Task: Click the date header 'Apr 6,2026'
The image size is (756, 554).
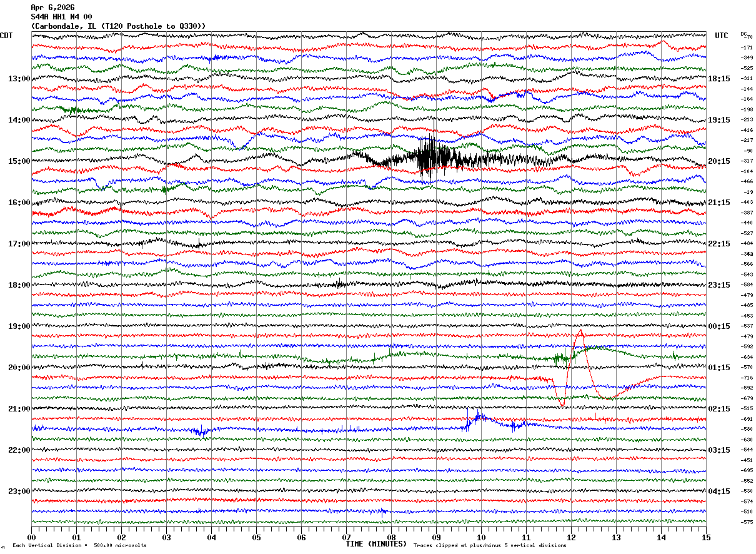Action: 52,8
